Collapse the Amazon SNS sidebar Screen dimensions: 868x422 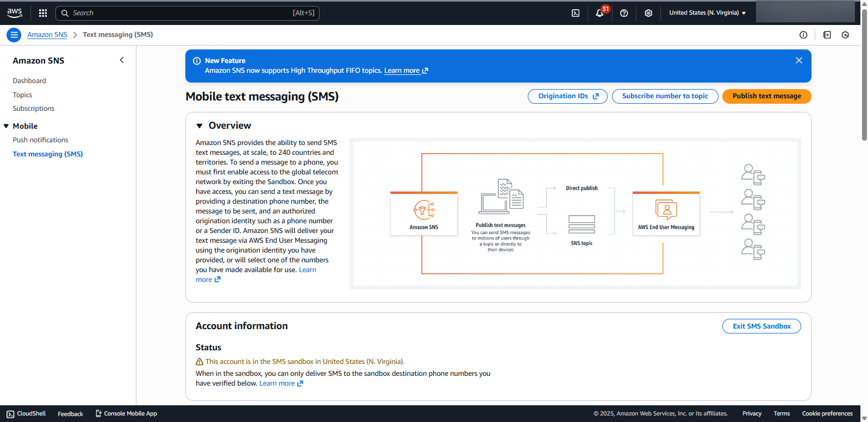(122, 60)
